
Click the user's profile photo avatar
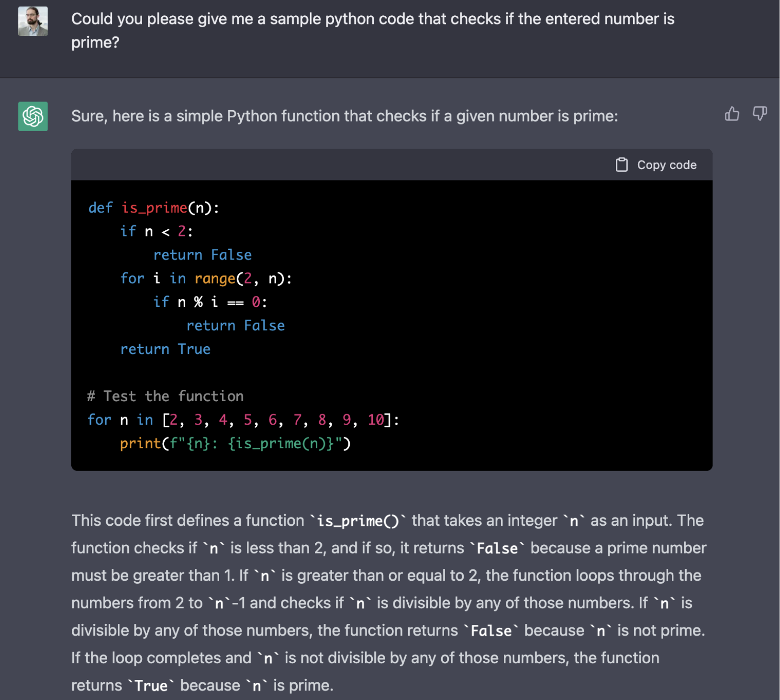[33, 21]
